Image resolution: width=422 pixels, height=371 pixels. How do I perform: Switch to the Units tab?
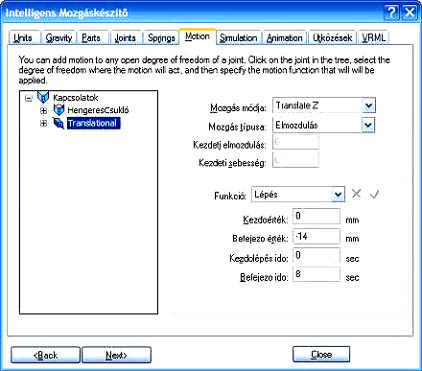click(x=23, y=38)
